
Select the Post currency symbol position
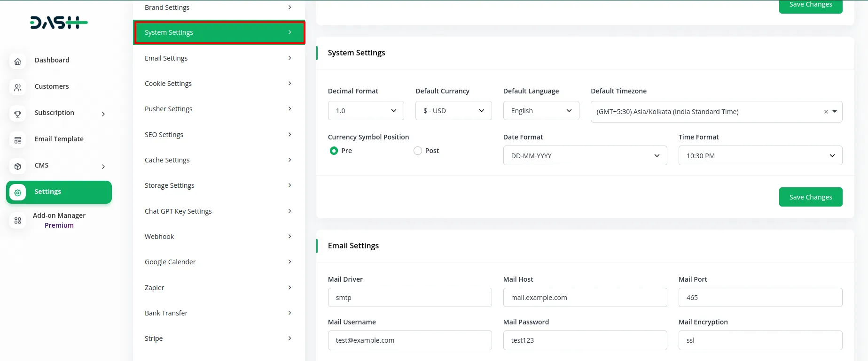coord(418,151)
